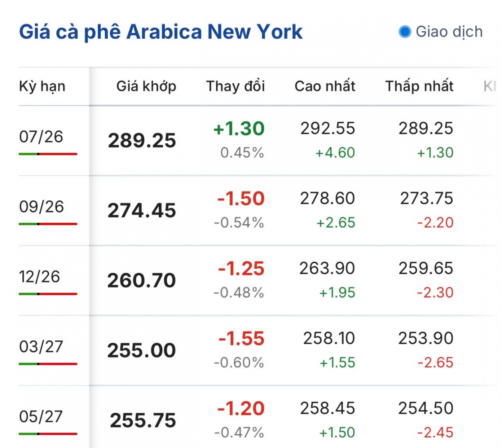This screenshot has height=448, width=502.
Task: Open the 07/26 contract term
Action: coord(41,137)
